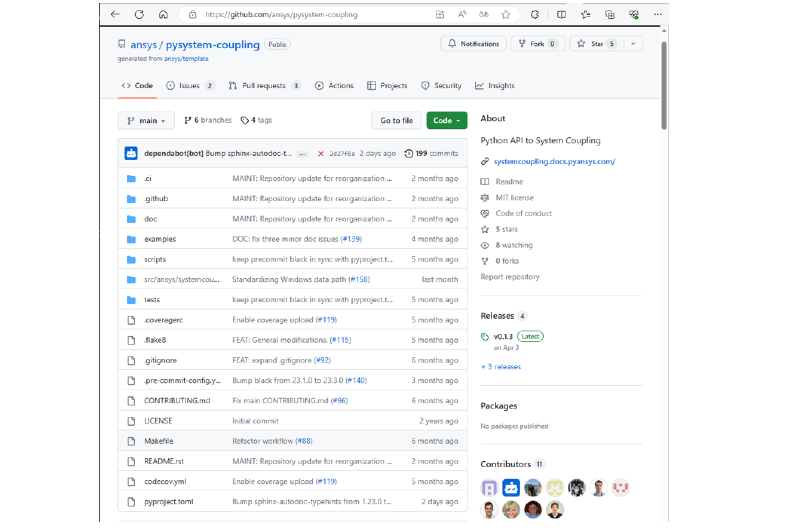Expand commit message ellipsis button

click(302, 154)
